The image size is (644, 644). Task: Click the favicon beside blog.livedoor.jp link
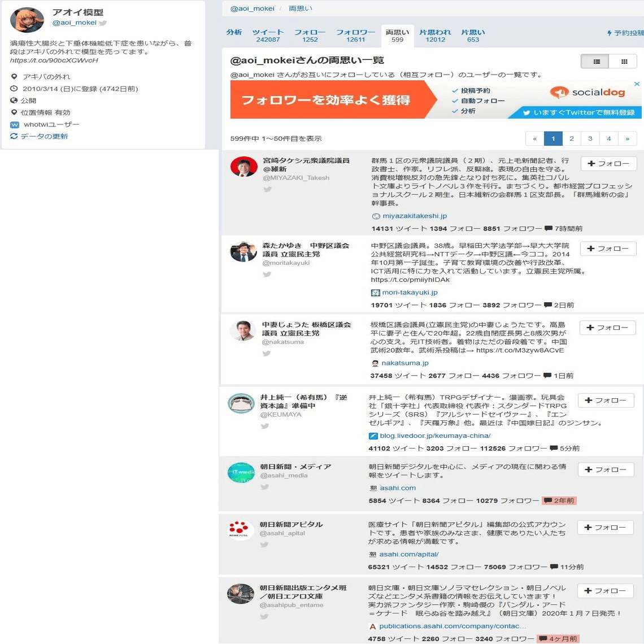[373, 436]
